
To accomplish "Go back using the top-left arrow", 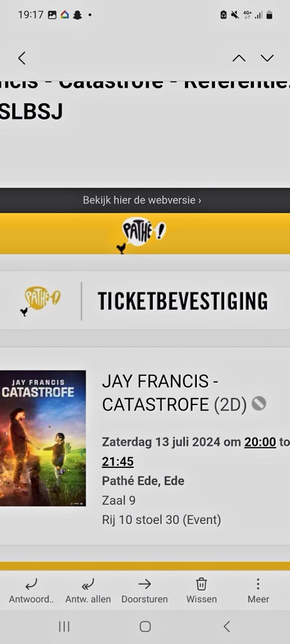I will [x=22, y=58].
